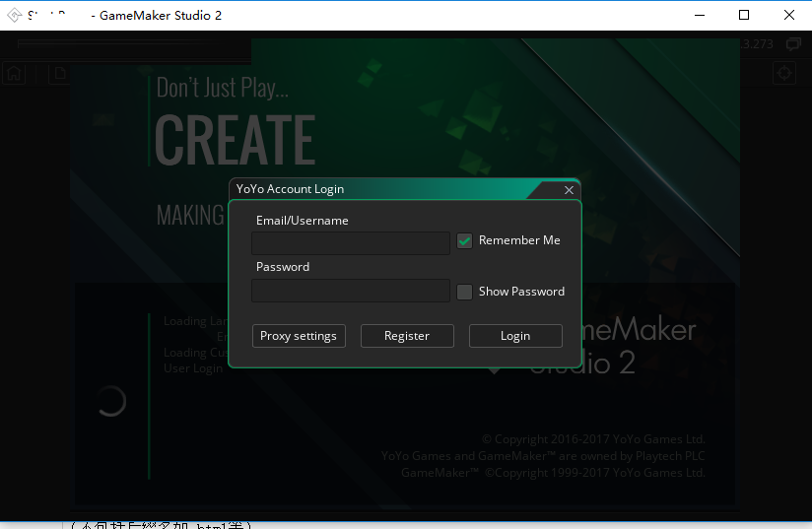Click the Email/Username input field

coord(351,243)
